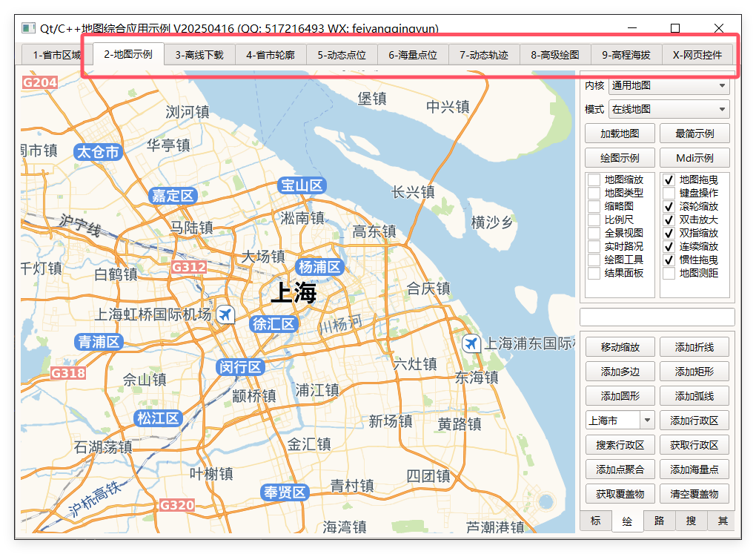Open the 模式 在线地图 dropdown

tap(669, 109)
